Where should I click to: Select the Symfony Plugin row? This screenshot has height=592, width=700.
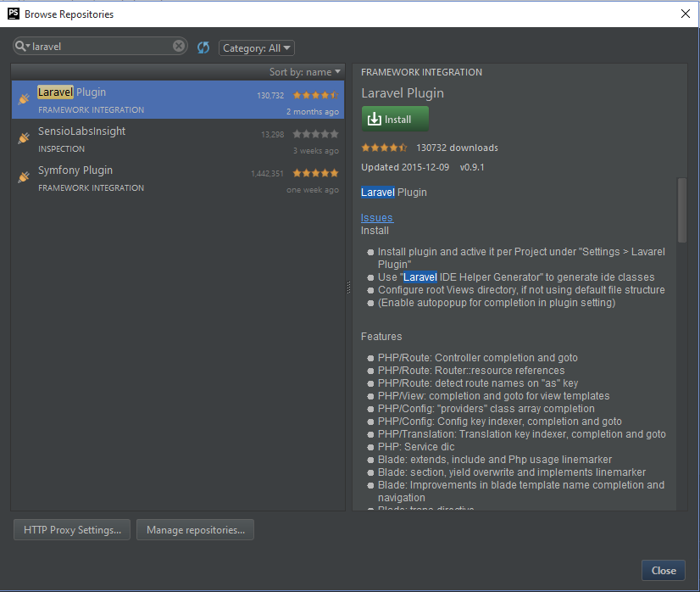(178, 178)
